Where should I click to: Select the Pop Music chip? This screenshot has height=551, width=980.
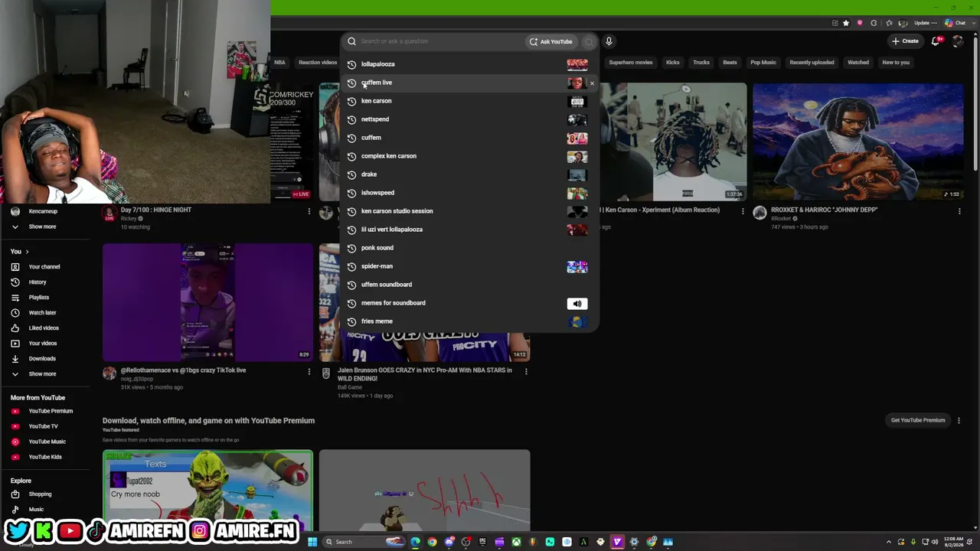[x=763, y=63]
